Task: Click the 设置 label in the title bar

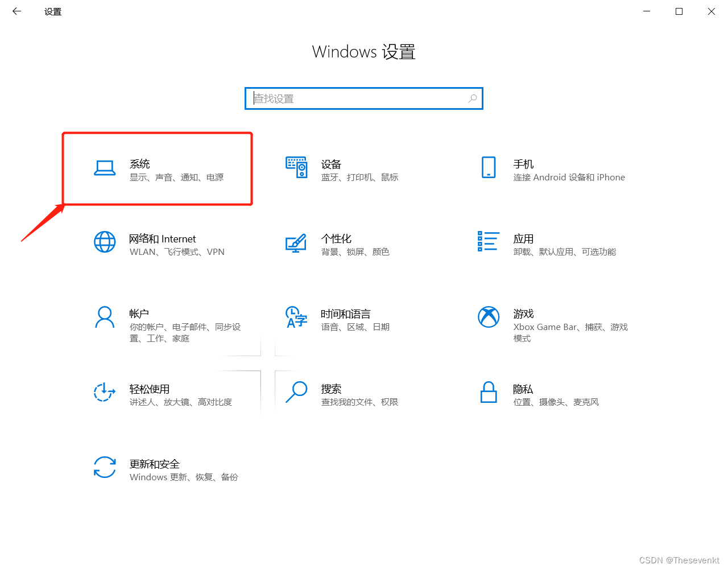Action: pyautogui.click(x=52, y=11)
